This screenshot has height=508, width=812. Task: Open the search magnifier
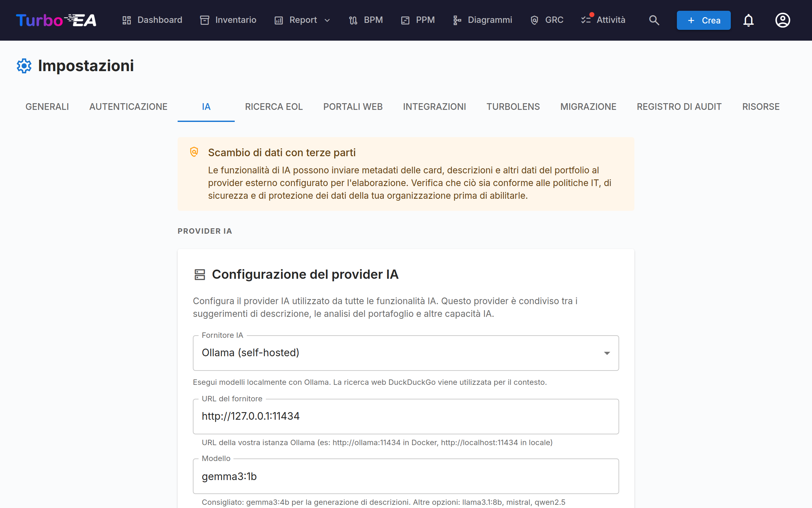click(x=654, y=20)
